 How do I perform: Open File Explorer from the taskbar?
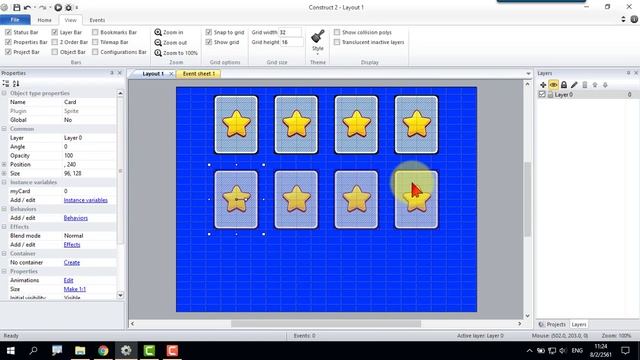click(80, 351)
